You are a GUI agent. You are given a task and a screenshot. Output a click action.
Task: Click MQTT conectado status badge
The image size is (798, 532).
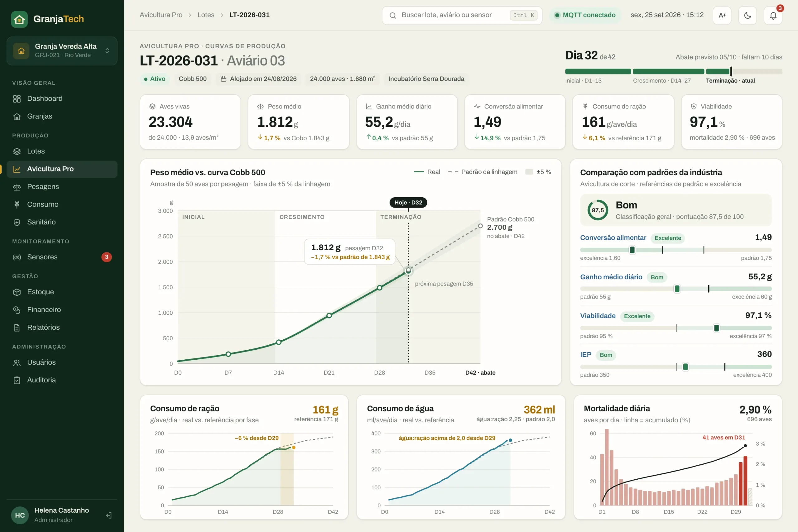(x=585, y=15)
